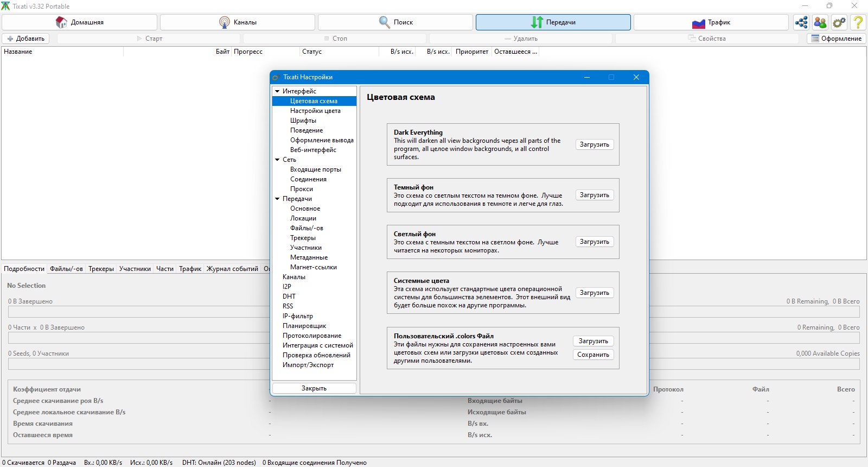The height and width of the screenshot is (467, 868).
Task: Collapse the Интерфейс tree node
Action: pos(277,91)
